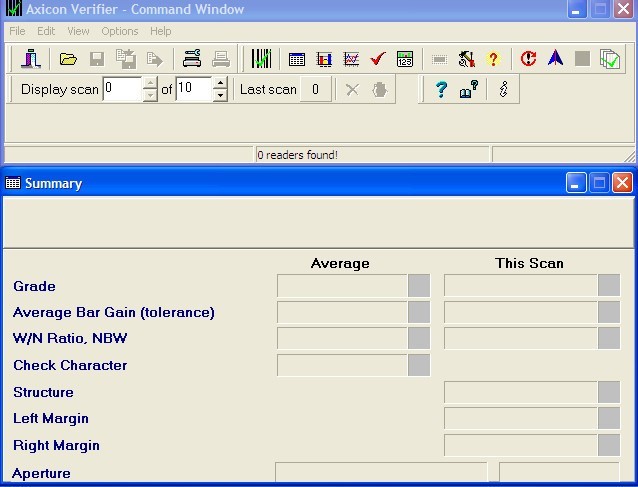Click the red checkmark icon
Viewport: 638px width, 487px height.
(378, 59)
